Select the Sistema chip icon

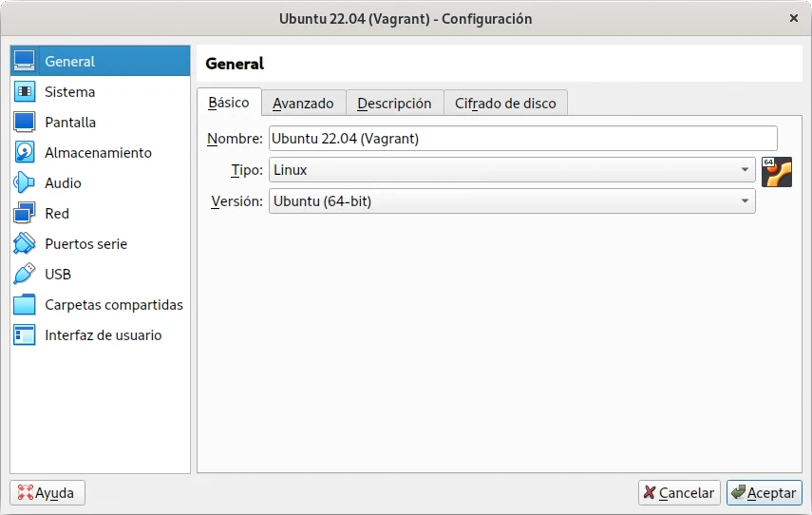(25, 92)
